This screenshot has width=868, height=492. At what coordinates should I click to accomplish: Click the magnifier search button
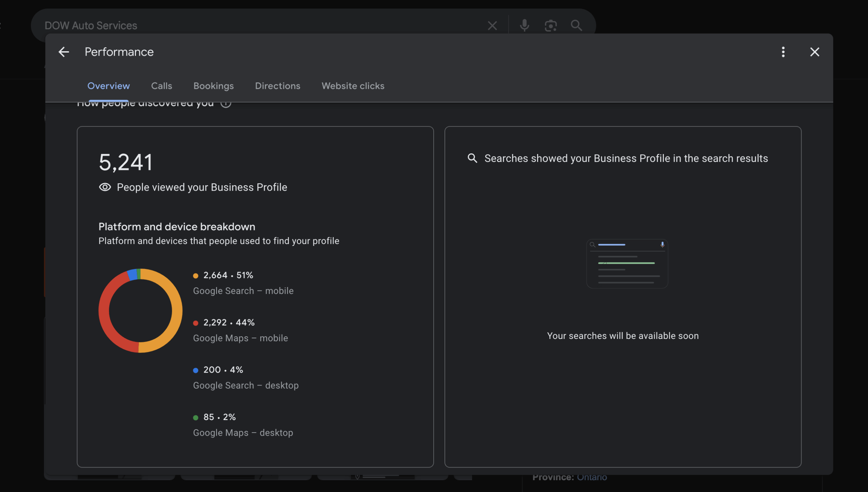576,25
